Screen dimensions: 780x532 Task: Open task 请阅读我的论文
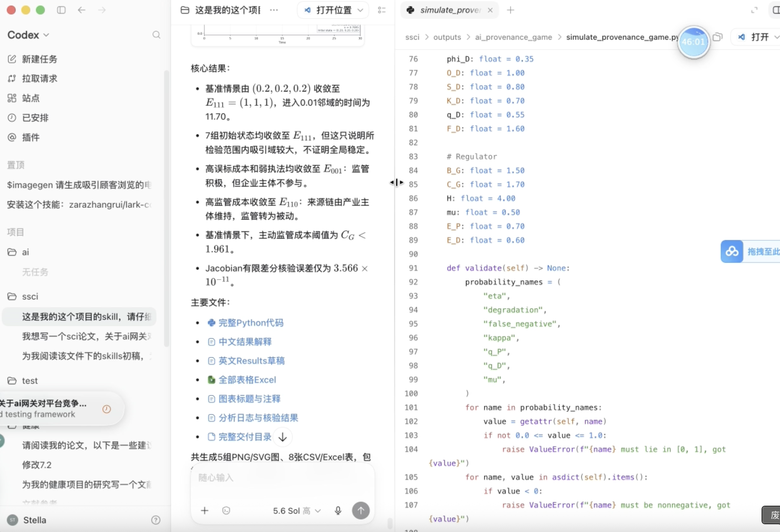coord(86,446)
